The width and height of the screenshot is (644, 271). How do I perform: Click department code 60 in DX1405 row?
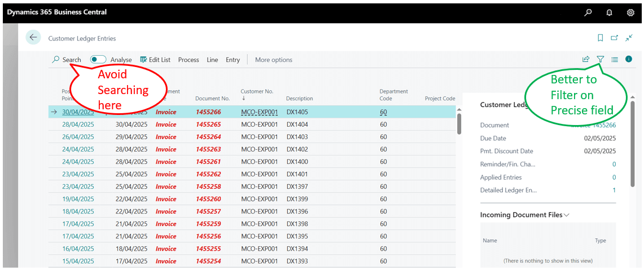[x=383, y=112]
